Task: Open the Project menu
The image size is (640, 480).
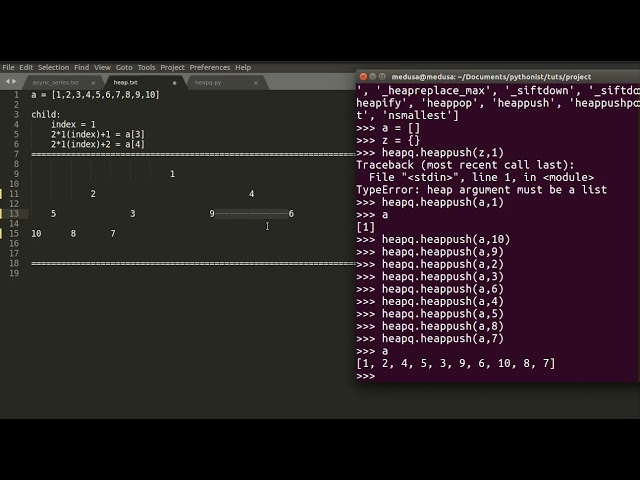Action: coord(172,67)
